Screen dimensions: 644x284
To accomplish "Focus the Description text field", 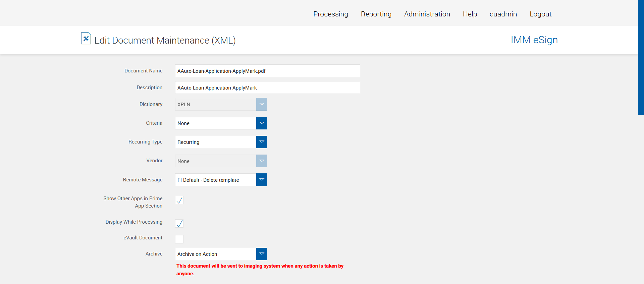I will click(x=267, y=88).
